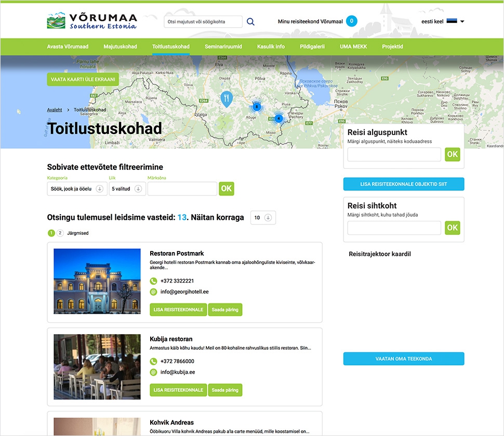504x436 pixels.
Task: Click Saada päring for Restoran Postmark
Action: 225,310
